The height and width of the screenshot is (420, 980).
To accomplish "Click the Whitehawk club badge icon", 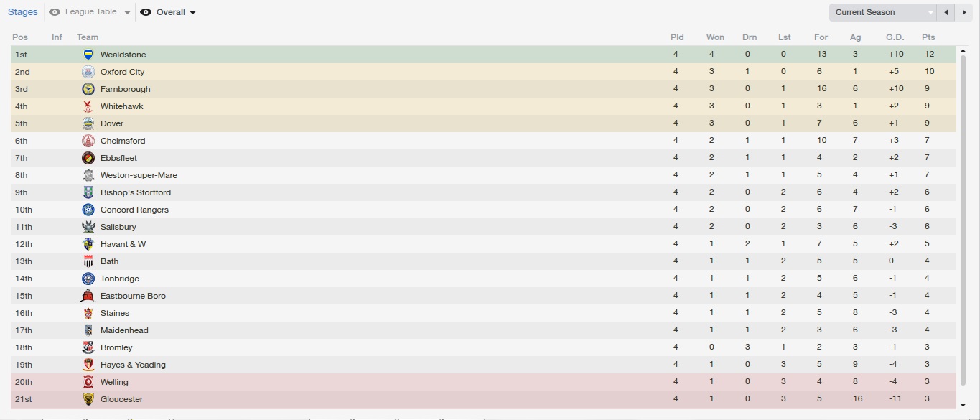I will pyautogui.click(x=88, y=106).
